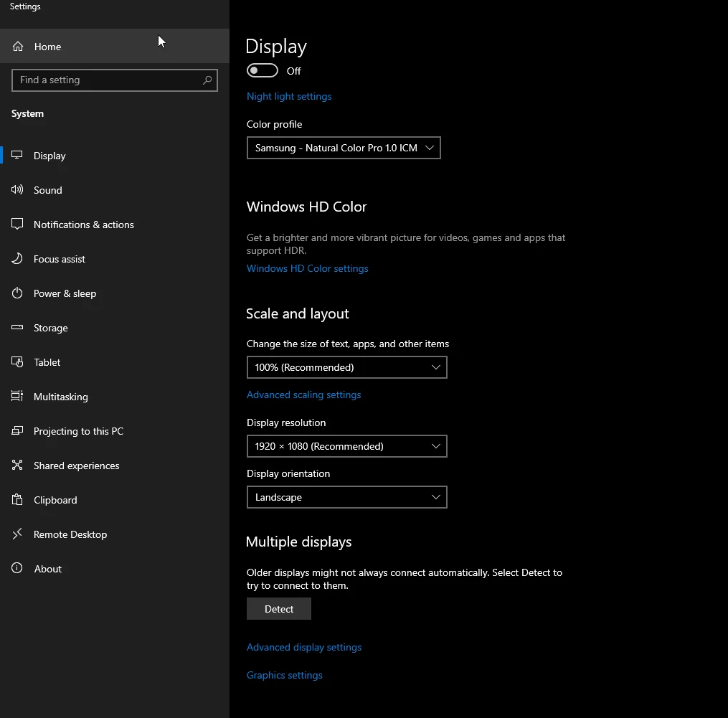Click the Color profile dropdown chevron
This screenshot has width=728, height=718.
click(430, 148)
